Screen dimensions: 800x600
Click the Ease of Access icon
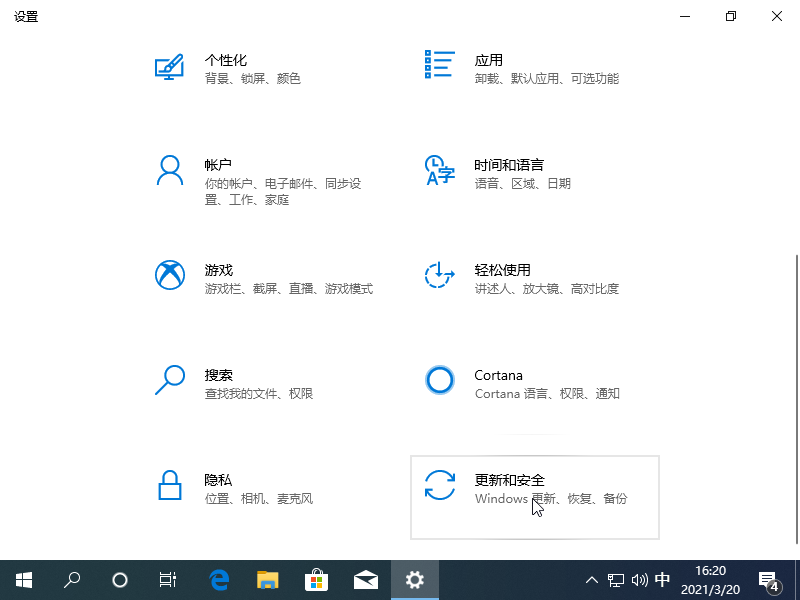[x=440, y=275]
